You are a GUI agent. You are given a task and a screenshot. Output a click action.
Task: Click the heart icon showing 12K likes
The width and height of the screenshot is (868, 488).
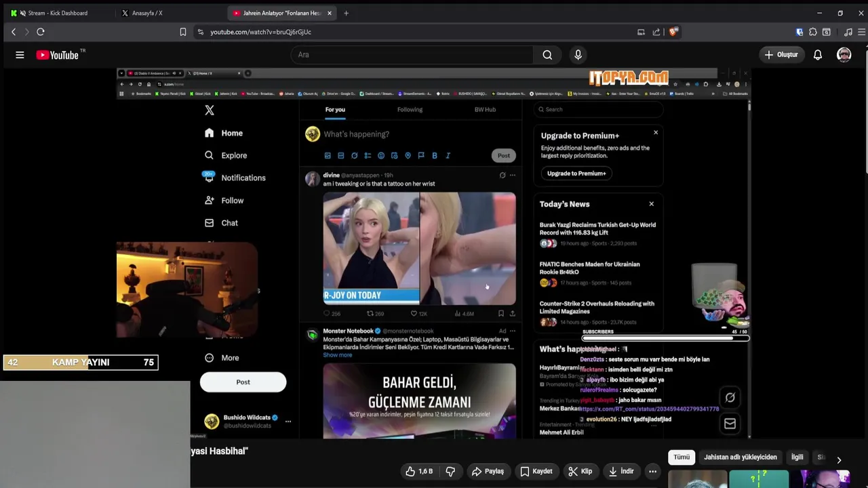pos(414,314)
